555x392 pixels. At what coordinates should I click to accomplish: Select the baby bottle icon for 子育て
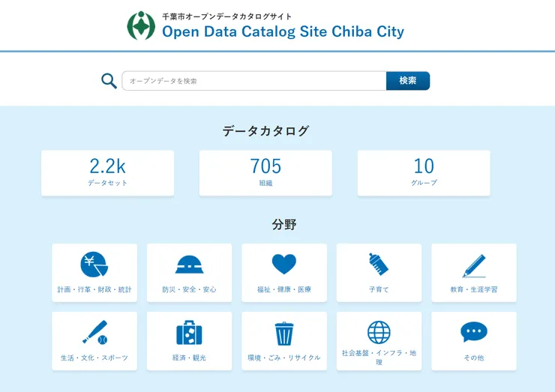coord(379,265)
